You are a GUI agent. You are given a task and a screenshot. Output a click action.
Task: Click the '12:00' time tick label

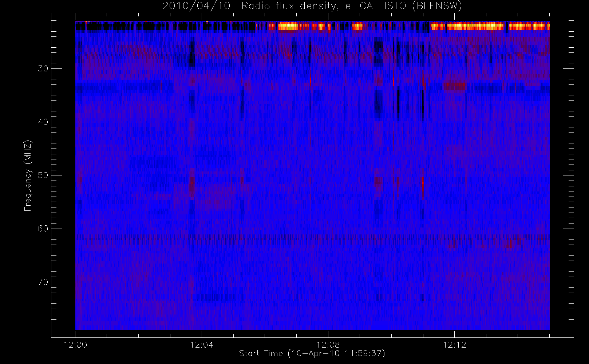click(75, 345)
